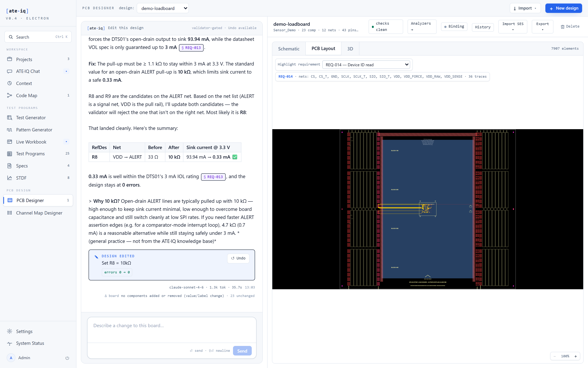Click the R8 table cell

click(x=99, y=157)
